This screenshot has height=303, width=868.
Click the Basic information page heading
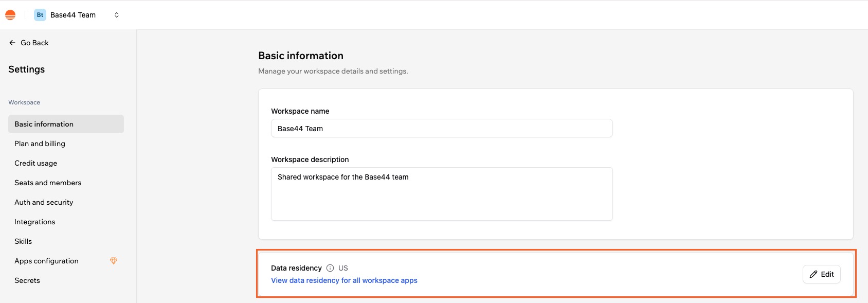coord(301,56)
